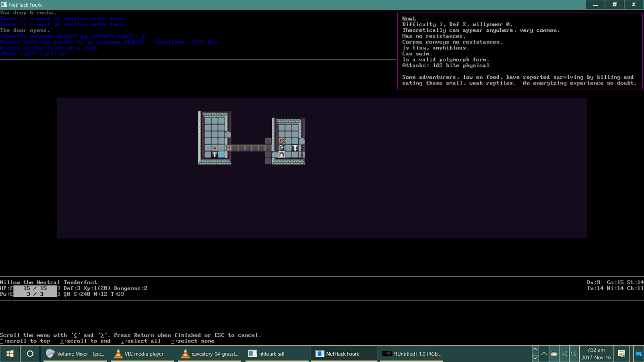Click the taskbar scroll-up arrow

[535, 350]
